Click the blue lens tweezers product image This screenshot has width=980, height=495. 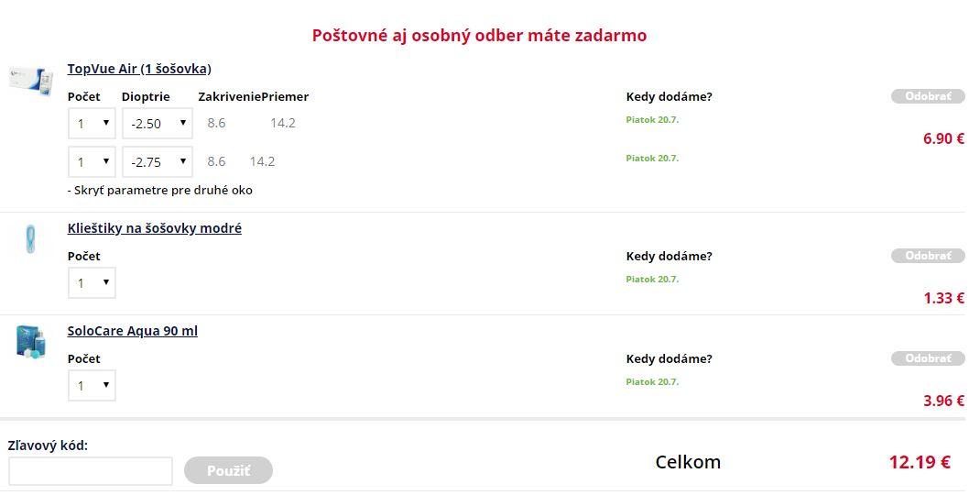[x=30, y=239]
